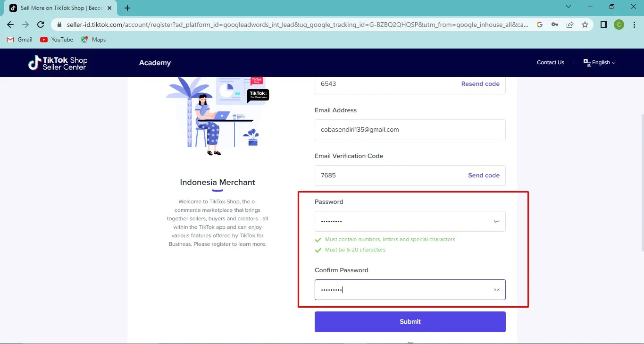Reload the page with the refresh icon
Viewport: 644px width, 344px height.
41,25
